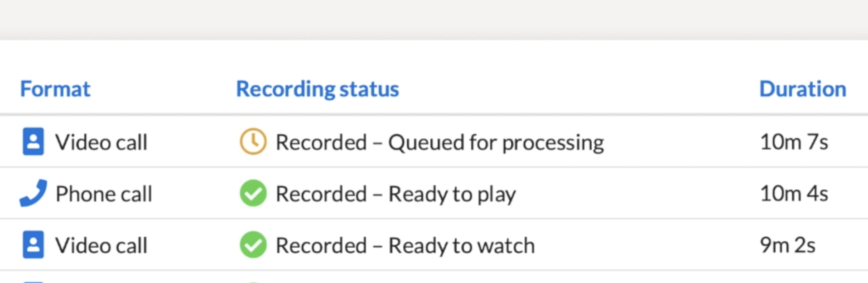
Task: Click the gray bar above the table
Action: pyautogui.click(x=434, y=20)
